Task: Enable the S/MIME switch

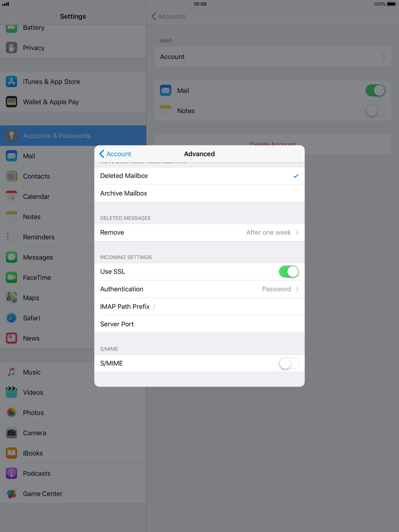Action: click(x=288, y=363)
